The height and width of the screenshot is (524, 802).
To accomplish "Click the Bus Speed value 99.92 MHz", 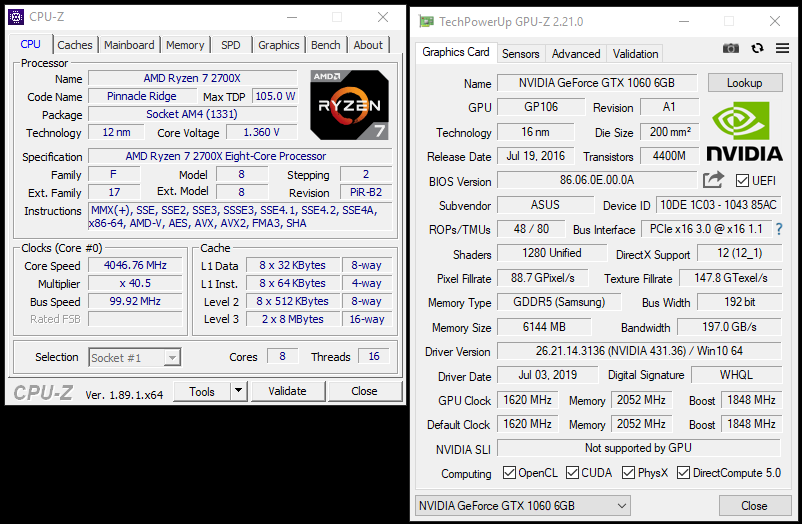I will (x=136, y=301).
